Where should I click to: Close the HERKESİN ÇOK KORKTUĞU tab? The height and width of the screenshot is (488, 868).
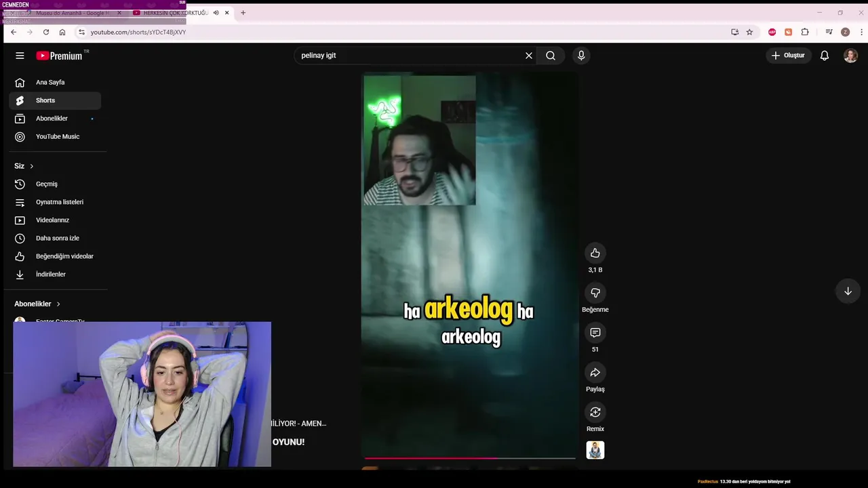pos(227,13)
